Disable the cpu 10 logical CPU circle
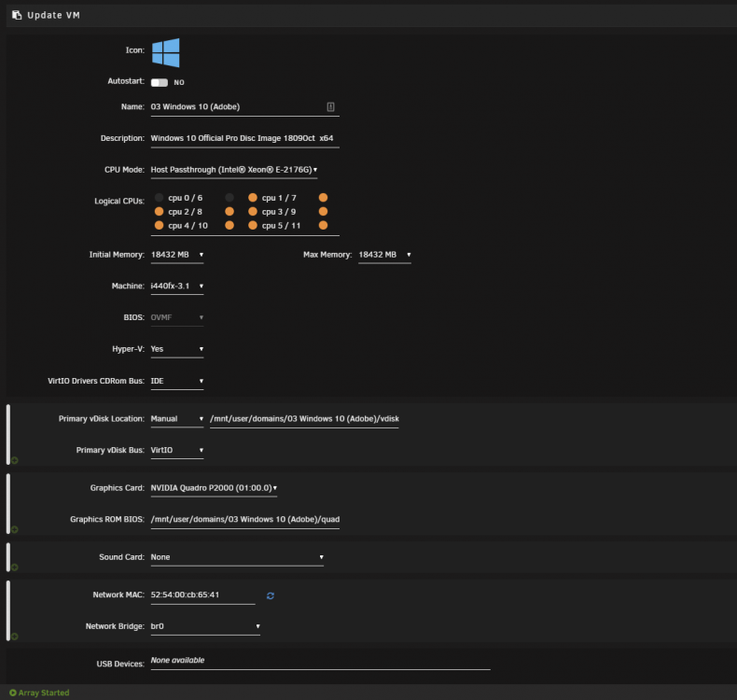737x700 pixels. [x=229, y=225]
